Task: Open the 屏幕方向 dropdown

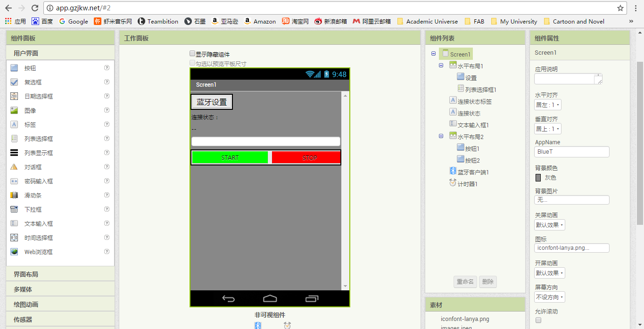Action: pos(550,297)
